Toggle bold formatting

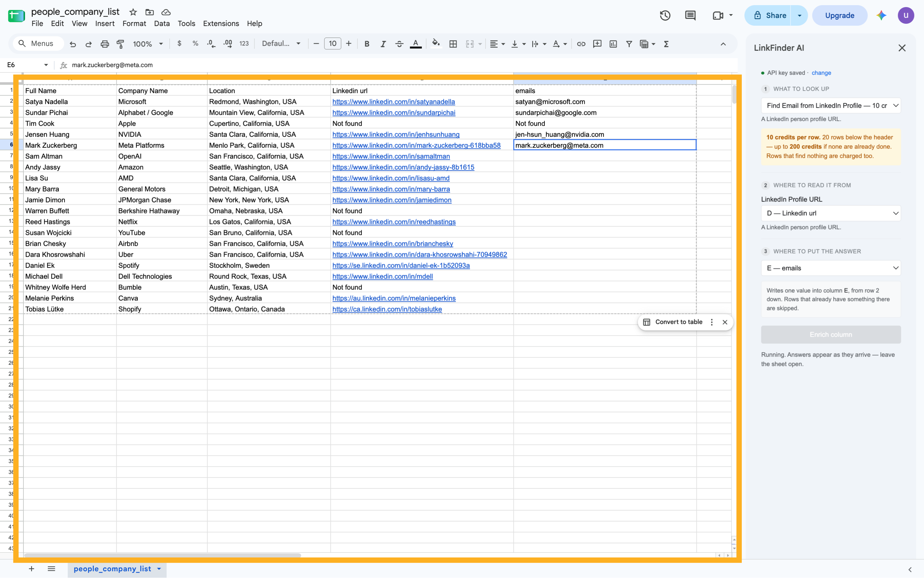coord(367,44)
